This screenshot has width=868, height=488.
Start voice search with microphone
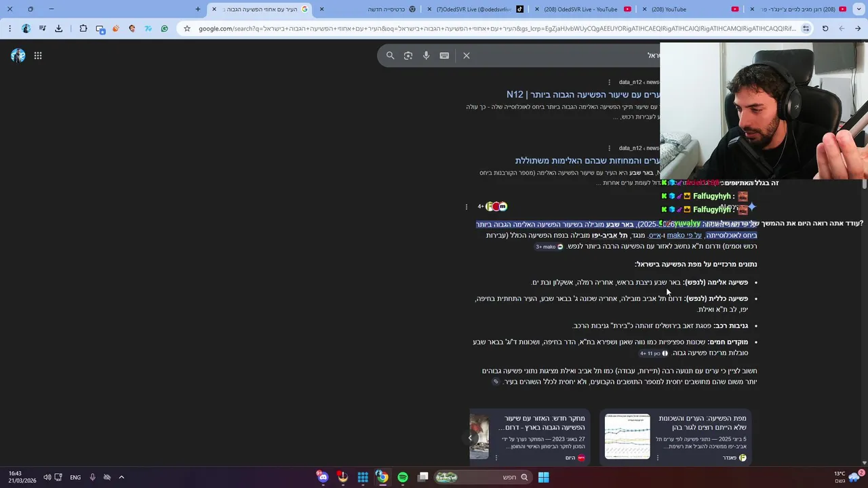[x=427, y=56]
